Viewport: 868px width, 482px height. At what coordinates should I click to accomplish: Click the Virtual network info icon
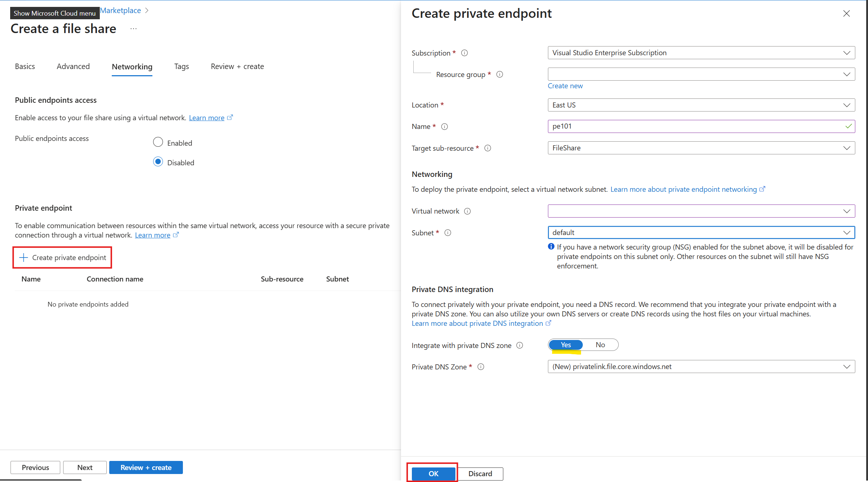click(467, 211)
